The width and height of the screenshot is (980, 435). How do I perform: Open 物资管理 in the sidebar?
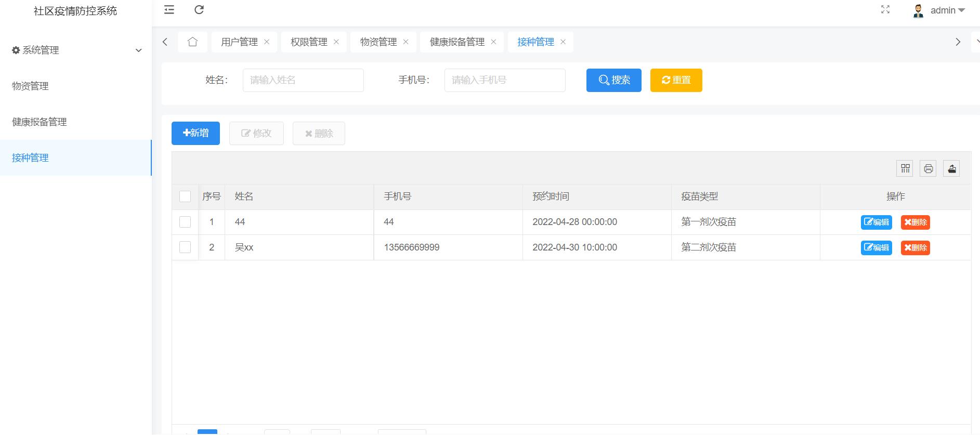click(76, 86)
